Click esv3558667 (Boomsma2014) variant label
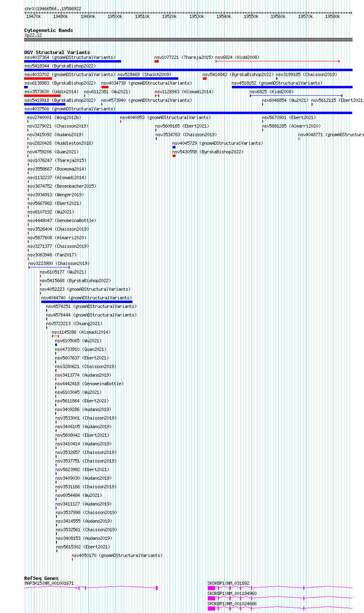This screenshot has width=364, height=613. (x=57, y=169)
